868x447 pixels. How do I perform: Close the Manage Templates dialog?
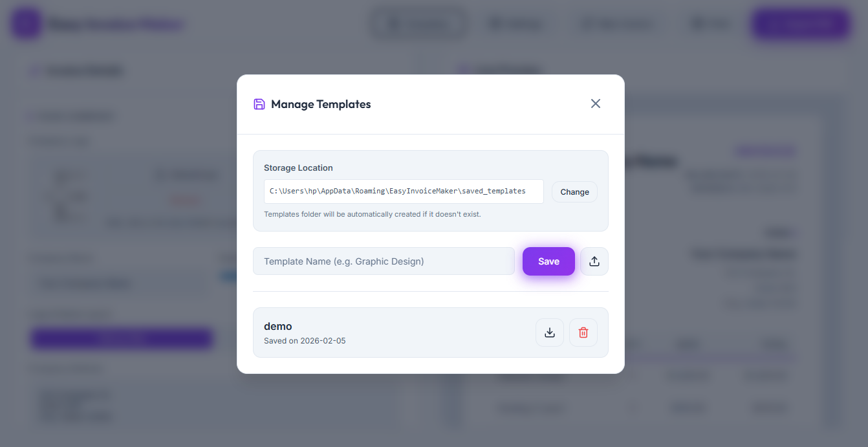pos(596,104)
